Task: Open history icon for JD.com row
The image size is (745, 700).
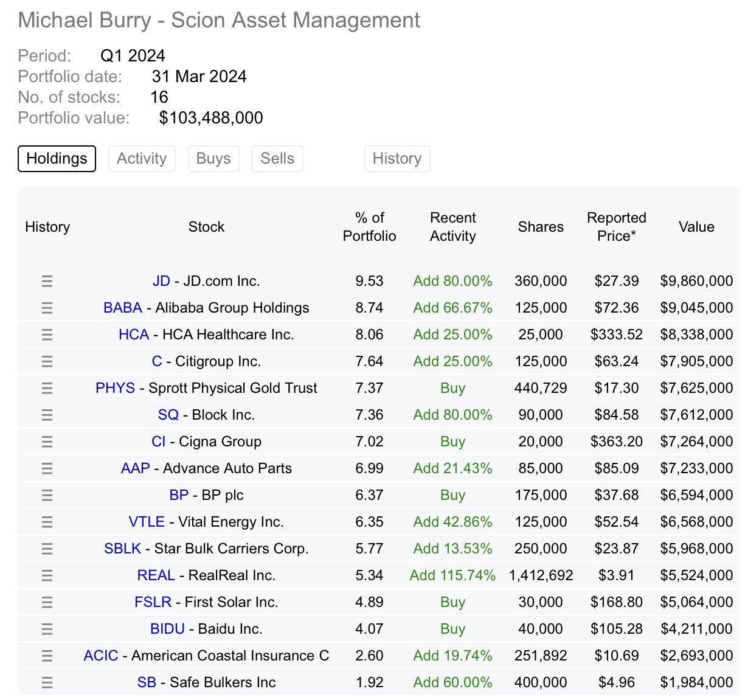Action: [47, 281]
